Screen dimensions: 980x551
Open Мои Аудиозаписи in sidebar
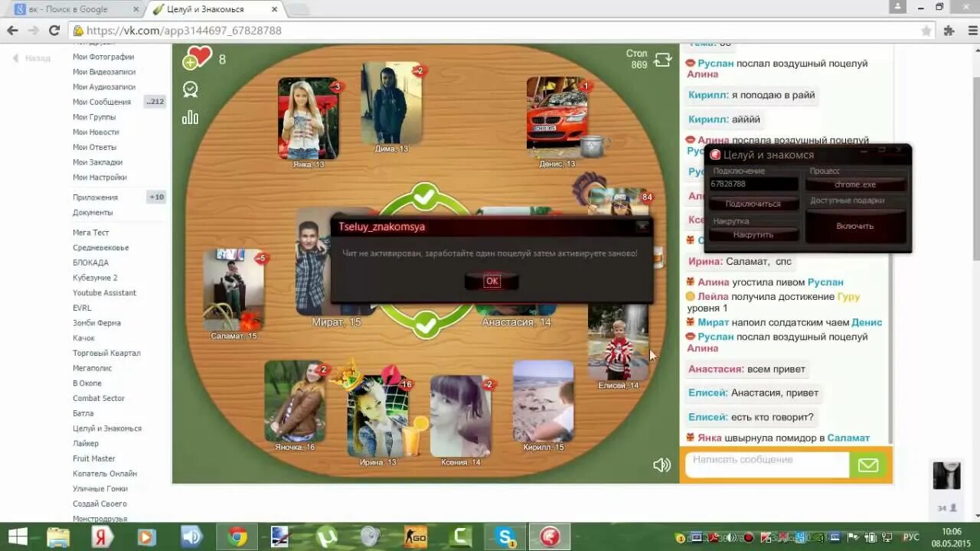point(104,87)
